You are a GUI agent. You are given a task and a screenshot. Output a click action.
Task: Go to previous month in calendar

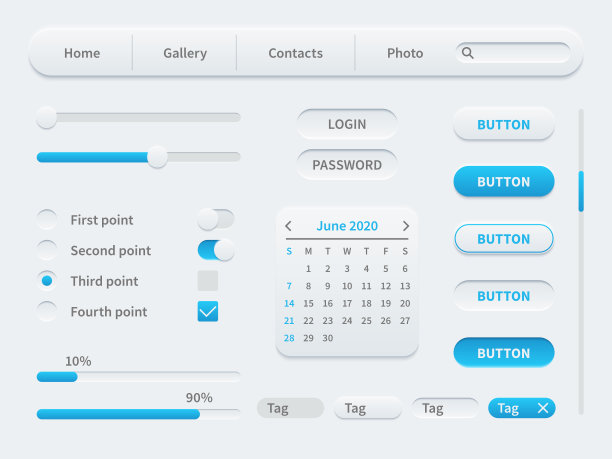[289, 226]
